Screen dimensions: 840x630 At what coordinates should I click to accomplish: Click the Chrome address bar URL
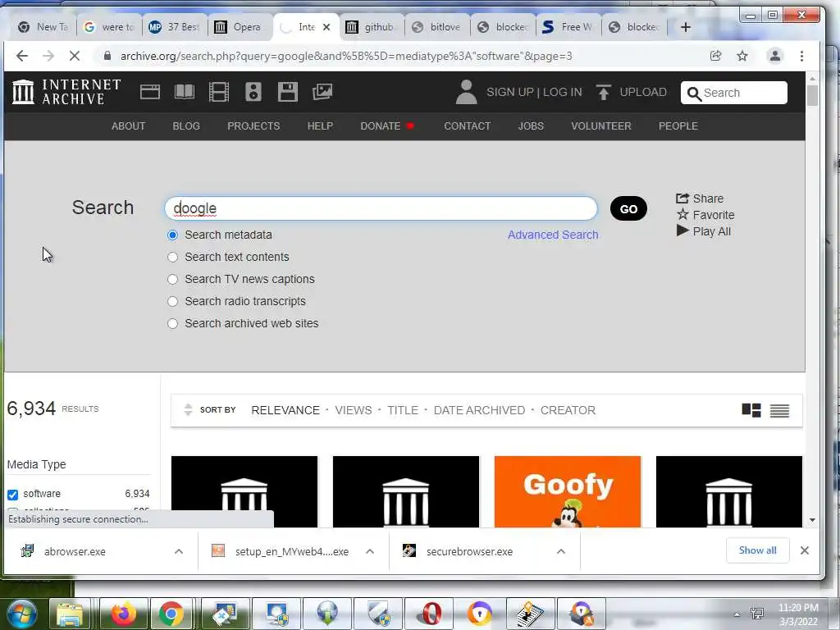click(x=346, y=56)
